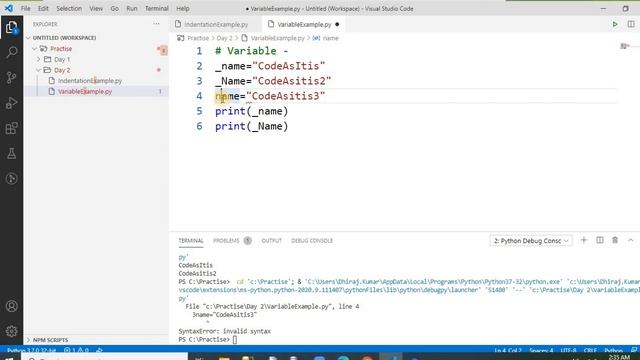This screenshot has height=360, width=640.
Task: Click errors and warnings count in status bar
Action: [76, 350]
